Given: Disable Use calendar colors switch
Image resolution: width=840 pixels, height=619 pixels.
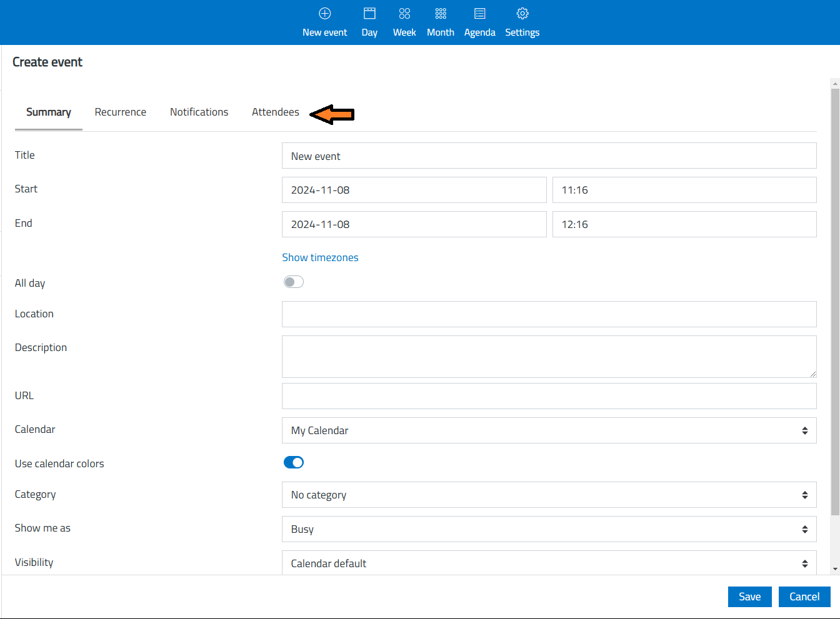Looking at the screenshot, I should click(x=294, y=462).
